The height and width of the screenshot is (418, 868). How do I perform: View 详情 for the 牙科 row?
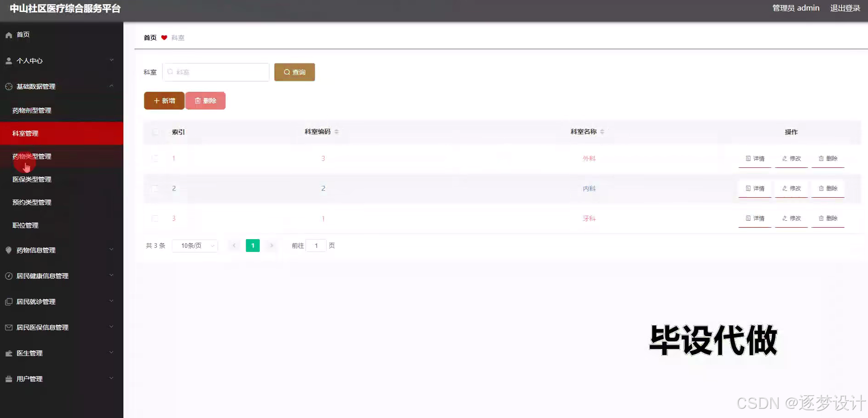[x=755, y=218]
